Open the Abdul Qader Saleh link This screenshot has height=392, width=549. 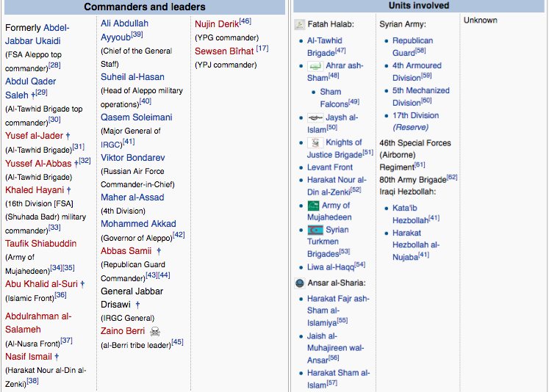click(30, 88)
